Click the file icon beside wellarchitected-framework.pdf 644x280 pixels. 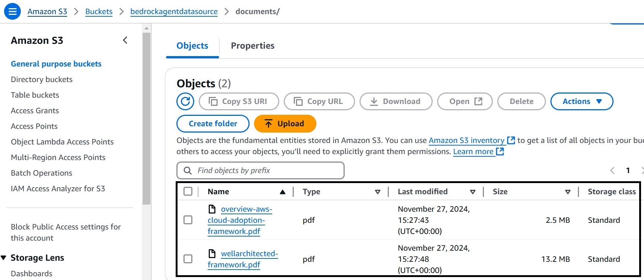[x=212, y=254]
